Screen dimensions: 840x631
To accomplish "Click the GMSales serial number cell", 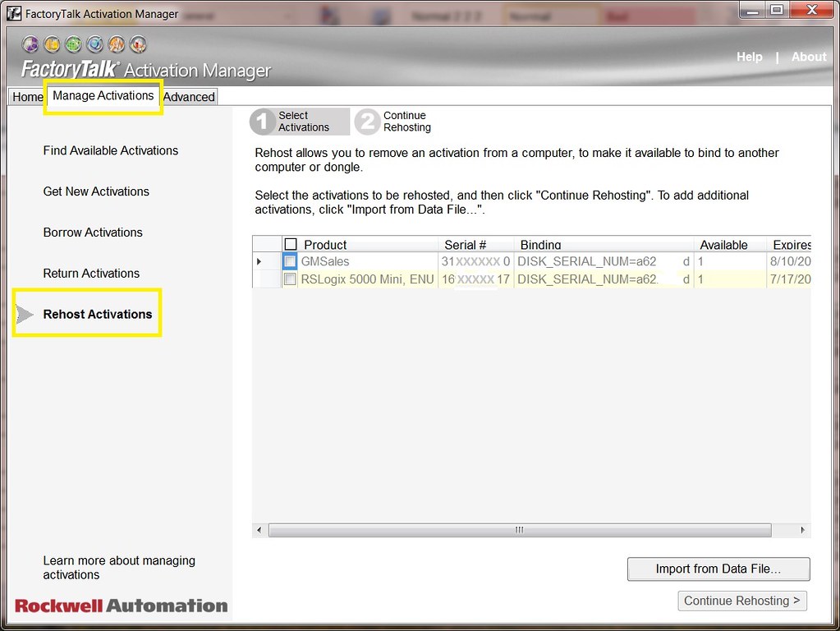I will (475, 261).
